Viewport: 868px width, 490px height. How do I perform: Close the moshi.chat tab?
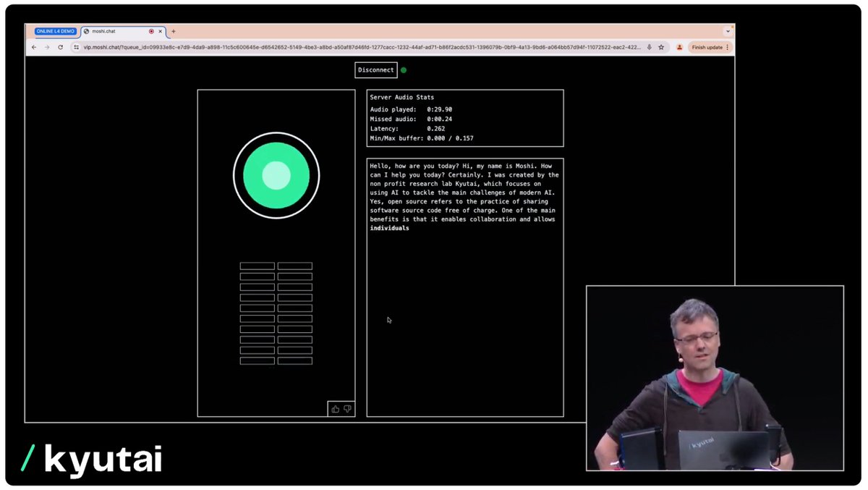pos(161,31)
